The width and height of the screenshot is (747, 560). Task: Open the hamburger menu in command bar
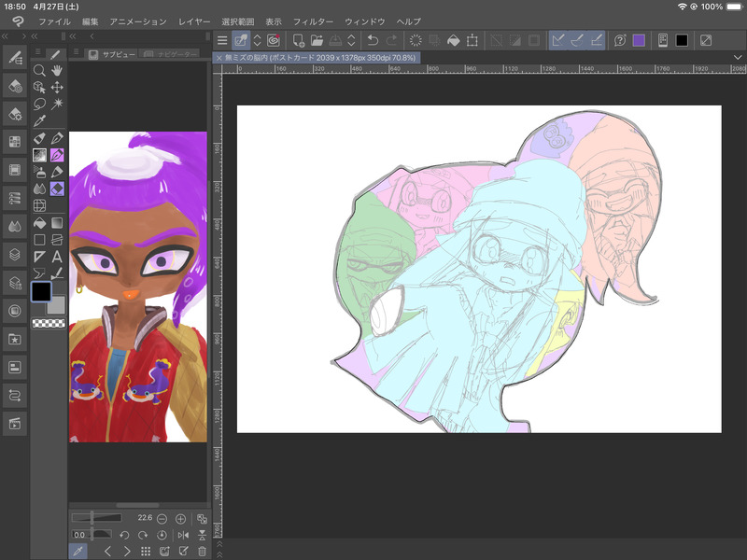pos(222,40)
